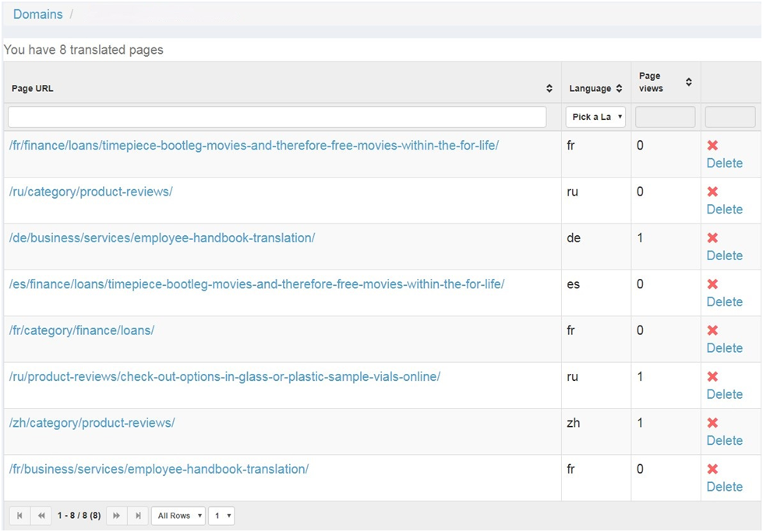The image size is (763, 532).
Task: Go to first page pagination icon
Action: pyautogui.click(x=19, y=516)
